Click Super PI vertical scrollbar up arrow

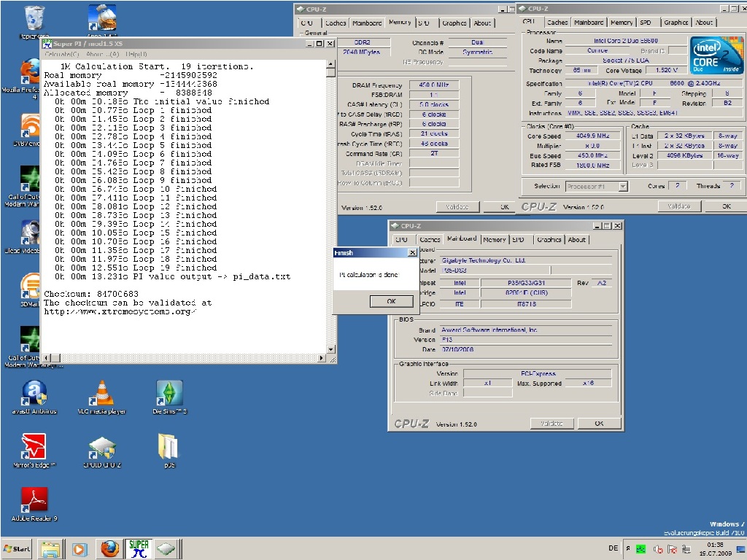click(x=330, y=64)
